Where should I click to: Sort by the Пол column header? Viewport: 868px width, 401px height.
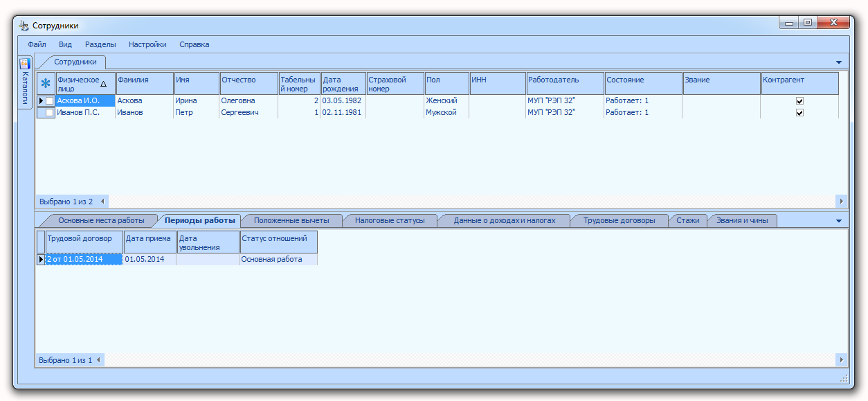pos(447,83)
